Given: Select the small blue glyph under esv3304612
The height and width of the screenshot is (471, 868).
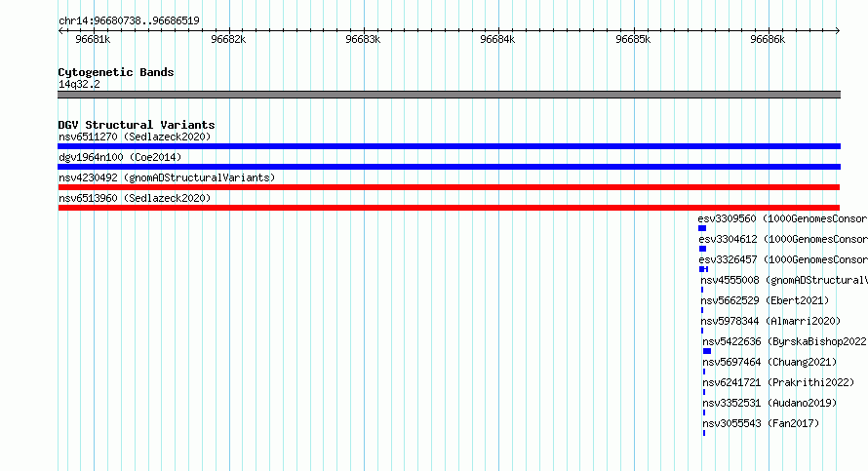Looking at the screenshot, I should (702, 249).
